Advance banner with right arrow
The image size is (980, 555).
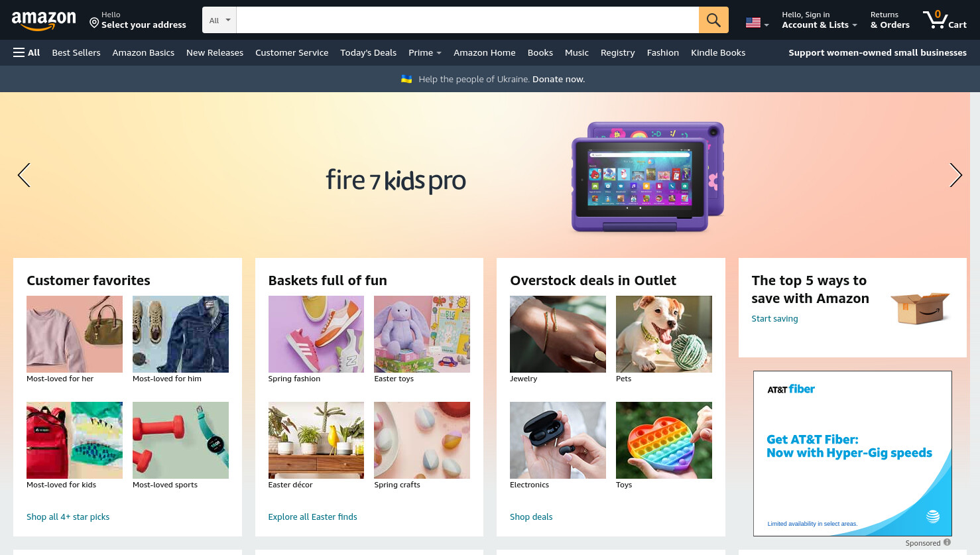pos(955,175)
